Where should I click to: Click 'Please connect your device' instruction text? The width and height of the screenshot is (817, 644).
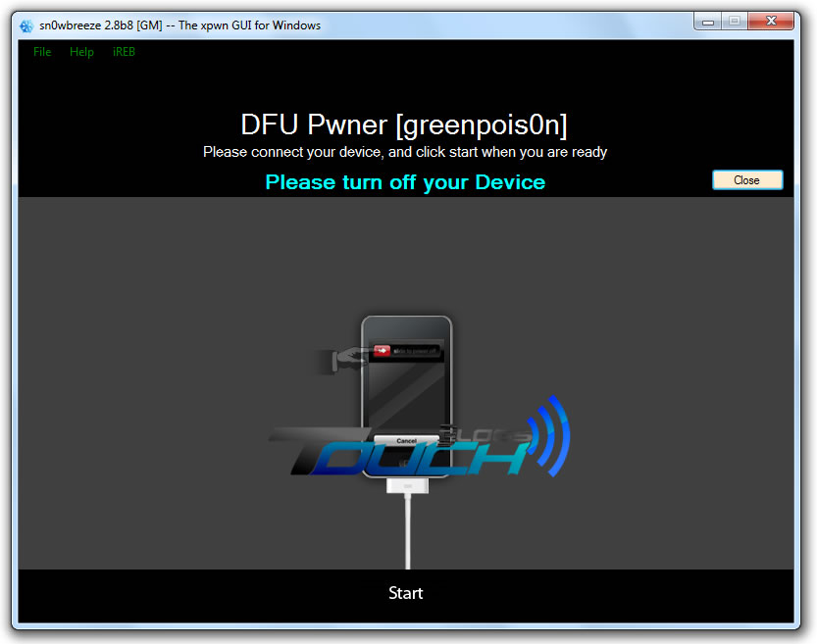[x=405, y=152]
